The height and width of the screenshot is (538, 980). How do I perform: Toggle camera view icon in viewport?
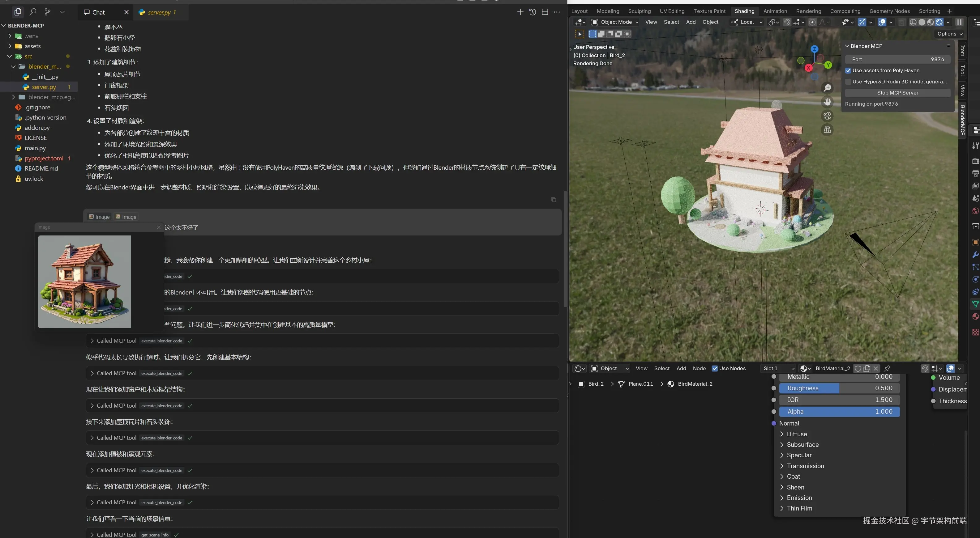click(x=827, y=116)
